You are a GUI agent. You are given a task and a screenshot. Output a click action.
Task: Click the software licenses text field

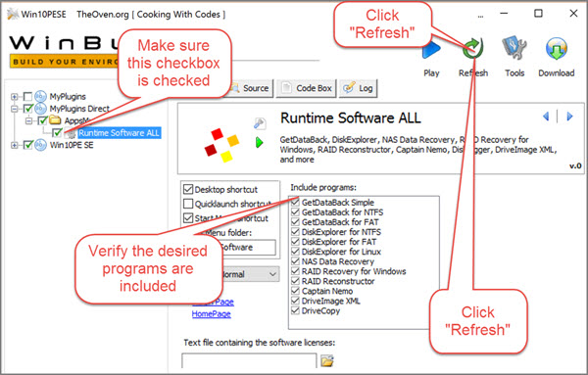coord(249,360)
